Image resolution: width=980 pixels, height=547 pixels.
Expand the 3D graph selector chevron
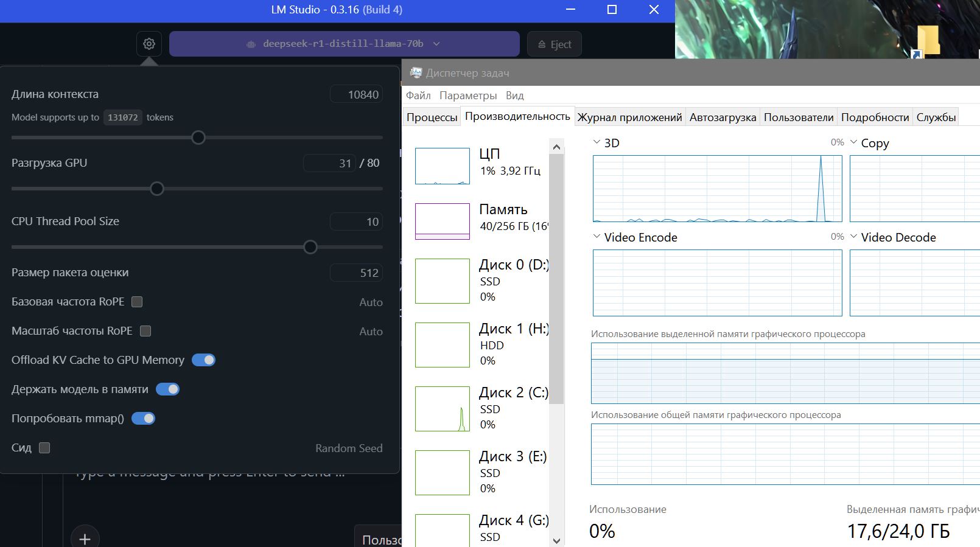click(x=597, y=142)
